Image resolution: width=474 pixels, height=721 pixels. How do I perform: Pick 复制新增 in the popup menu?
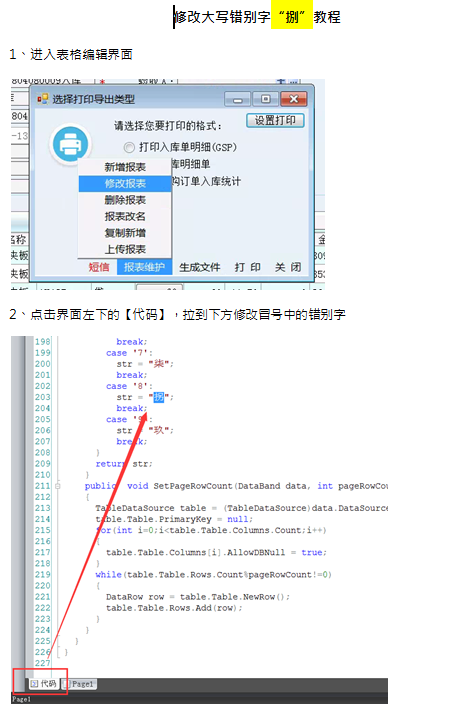[125, 233]
